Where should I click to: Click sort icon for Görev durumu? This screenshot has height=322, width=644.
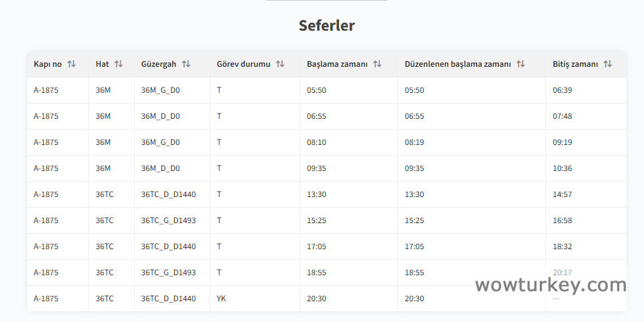coord(280,64)
